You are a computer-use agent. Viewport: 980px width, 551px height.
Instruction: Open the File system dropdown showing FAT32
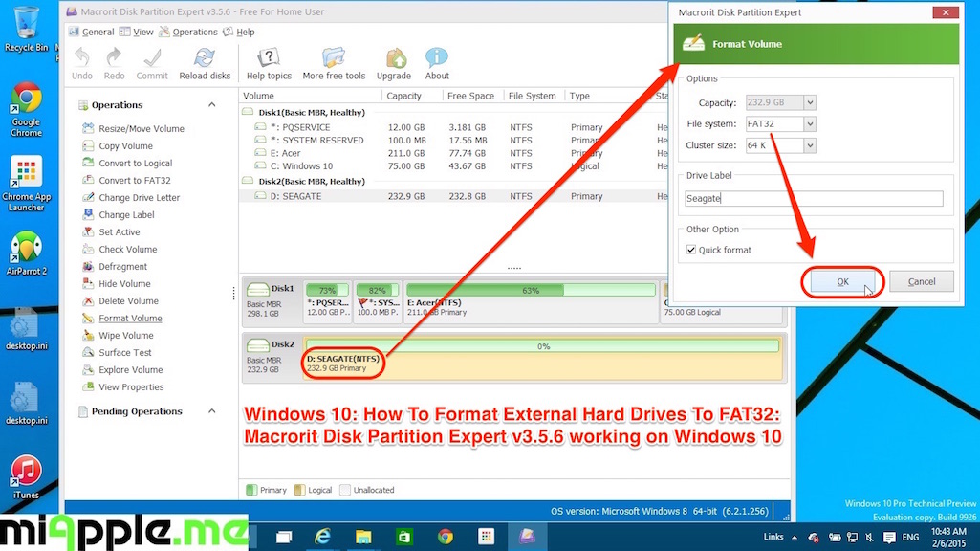812,123
